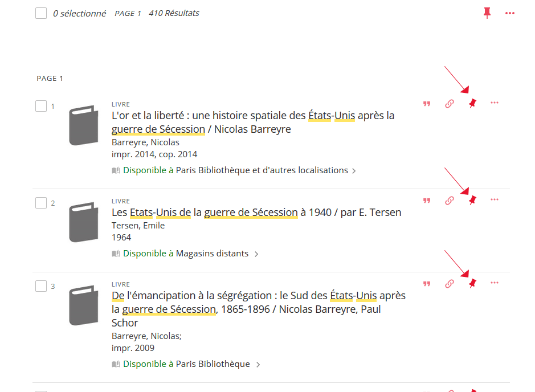Pin the E. Tersen book record
The height and width of the screenshot is (392, 535).
tap(472, 200)
